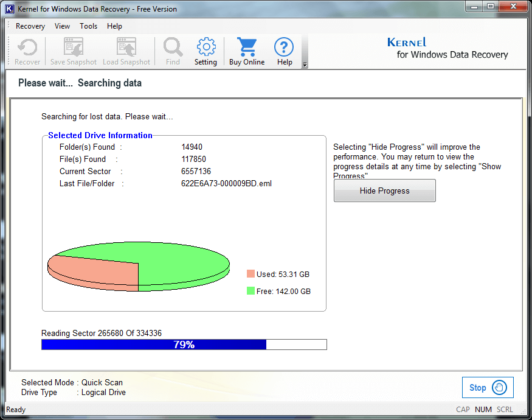This screenshot has height=420, width=532.
Task: Click the Used space color swatch
Action: point(250,274)
